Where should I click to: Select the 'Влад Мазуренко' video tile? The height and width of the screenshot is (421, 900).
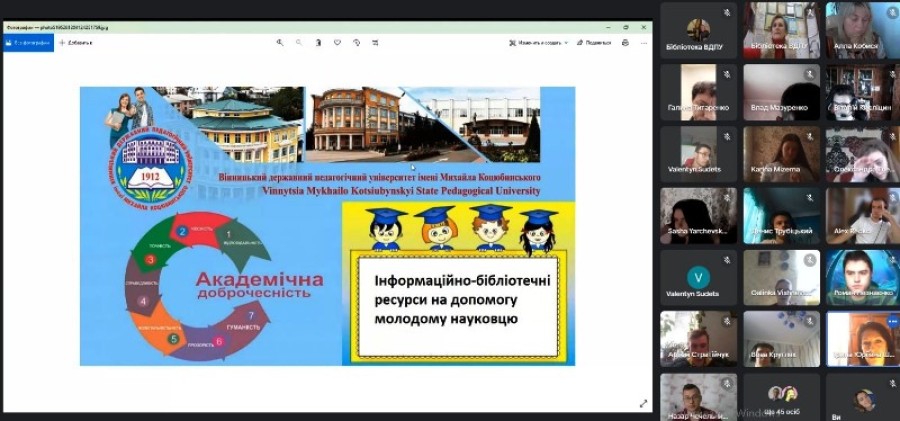coord(782,92)
